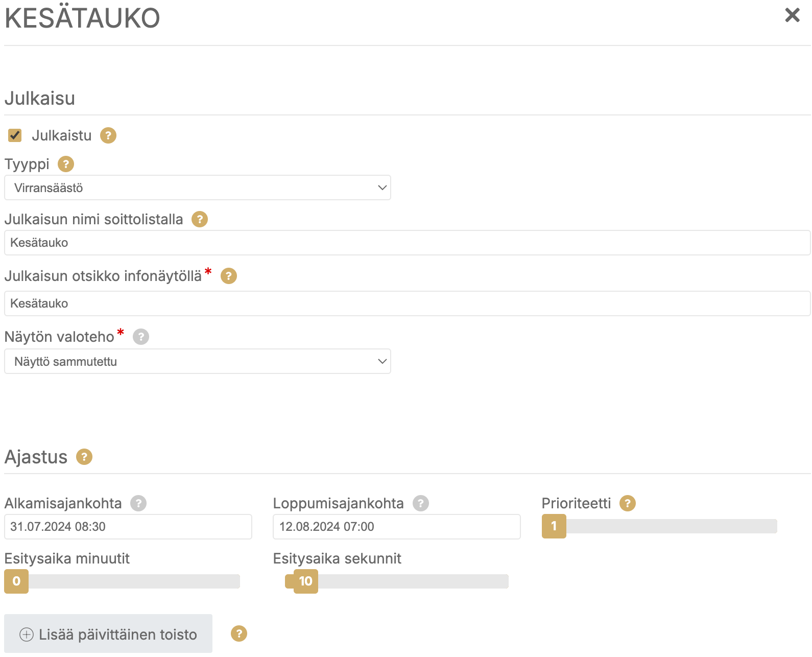Click help icon beside Prioriteetti
This screenshot has height=657, width=812.
tap(628, 503)
